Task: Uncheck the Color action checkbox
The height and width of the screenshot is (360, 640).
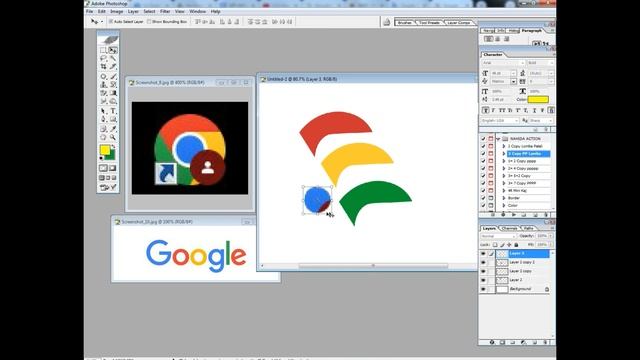Action: pyautogui.click(x=483, y=205)
